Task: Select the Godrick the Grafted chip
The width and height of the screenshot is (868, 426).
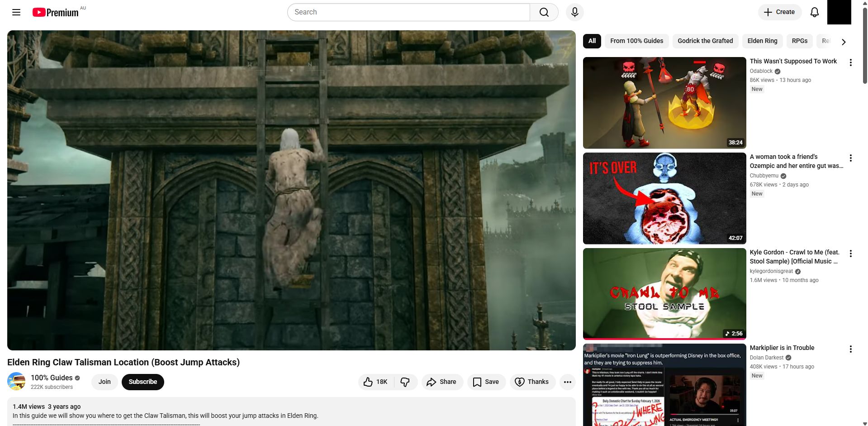Action: [705, 41]
